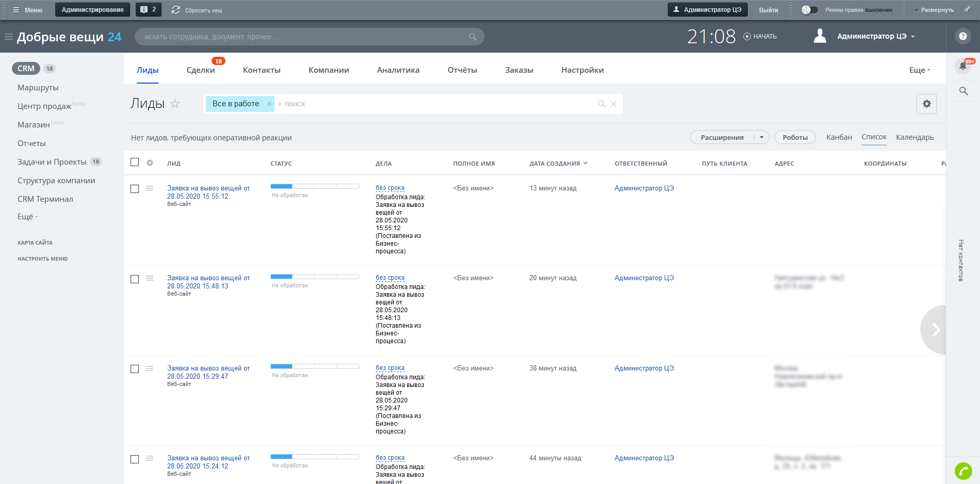The width and height of the screenshot is (980, 484).
Task: Switch to the Сделки tab
Action: tap(200, 70)
